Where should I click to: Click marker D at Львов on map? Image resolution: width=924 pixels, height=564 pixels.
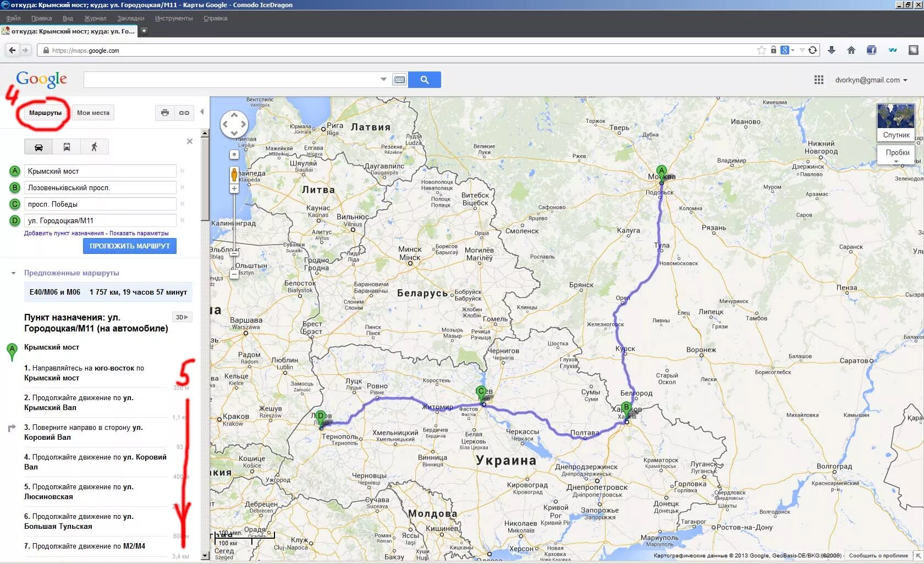click(321, 419)
